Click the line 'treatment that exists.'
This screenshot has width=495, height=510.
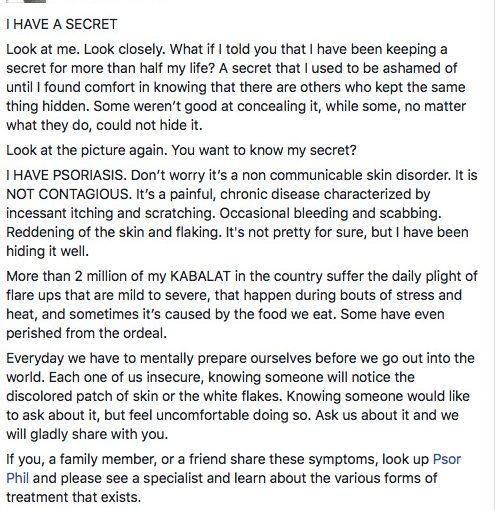[x=74, y=497]
